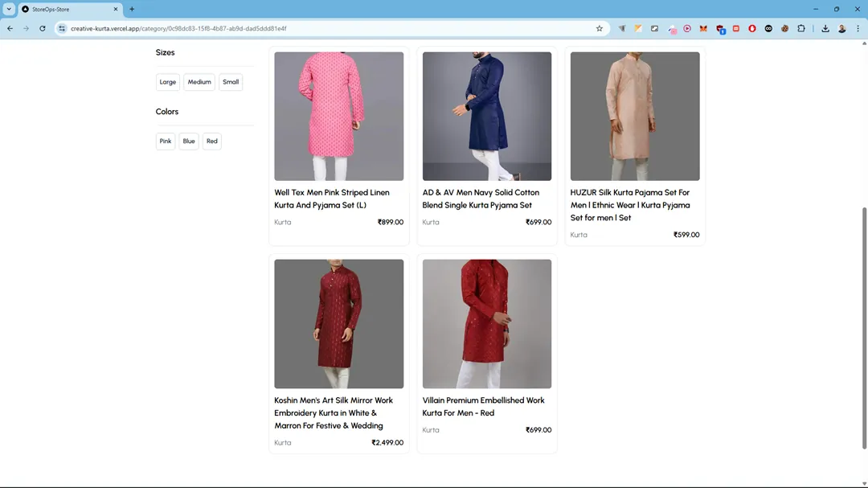This screenshot has width=868, height=488.
Task: Click the scrollbar down arrow
Action: coord(864,484)
